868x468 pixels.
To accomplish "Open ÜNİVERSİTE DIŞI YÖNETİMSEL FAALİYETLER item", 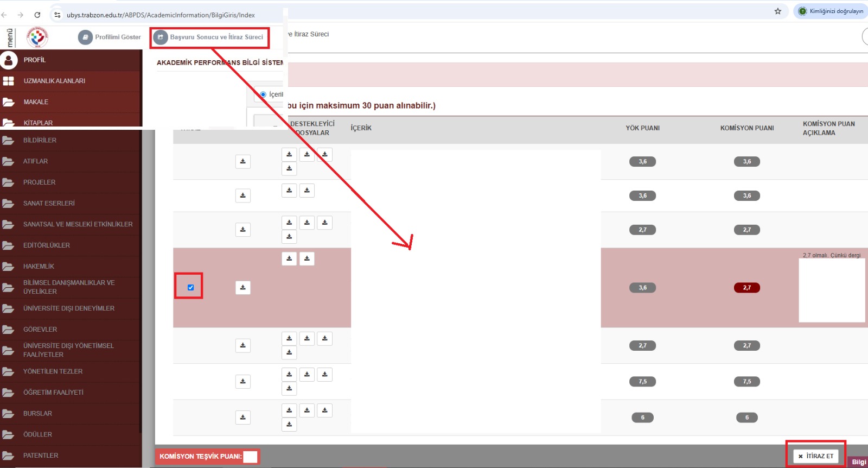I will coord(71,350).
